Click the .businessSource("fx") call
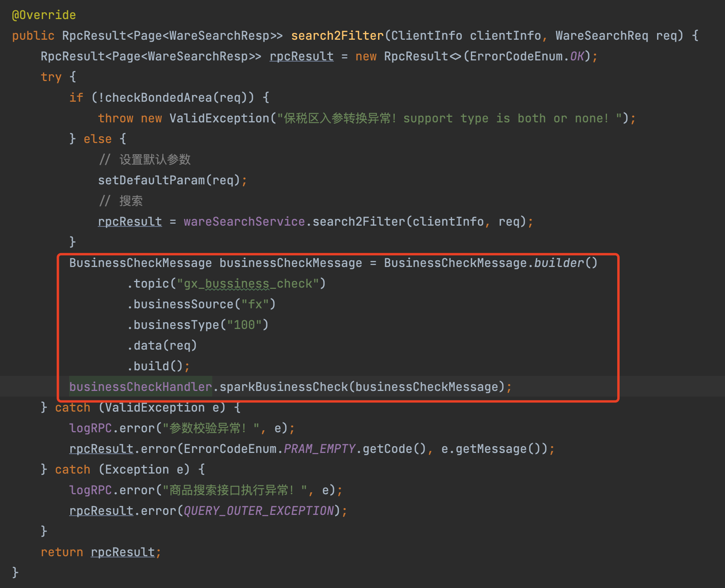Image resolution: width=725 pixels, height=588 pixels. 201,304
